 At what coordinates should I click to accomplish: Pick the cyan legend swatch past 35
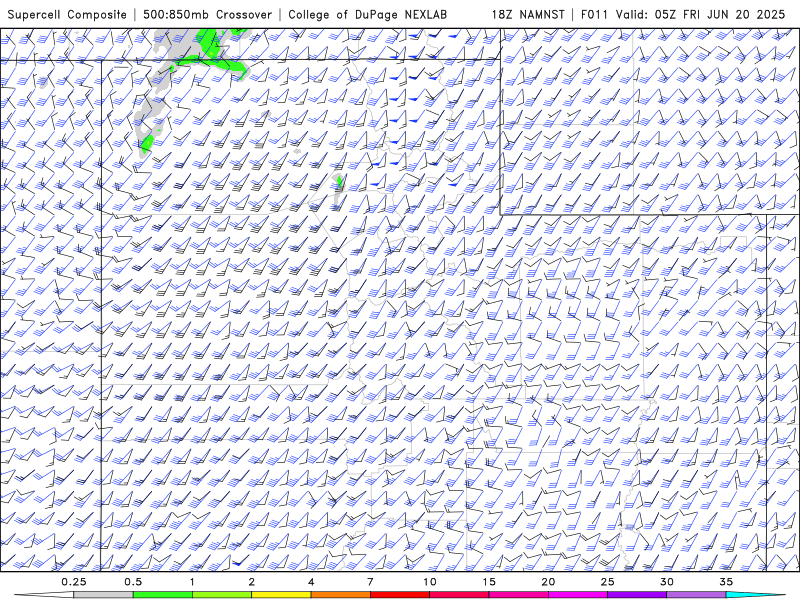point(755,595)
